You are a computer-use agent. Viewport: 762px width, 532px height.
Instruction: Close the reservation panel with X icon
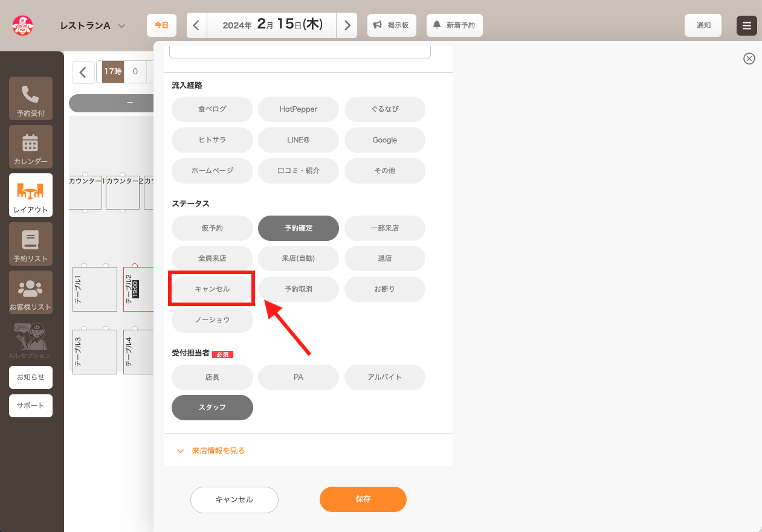[x=749, y=59]
